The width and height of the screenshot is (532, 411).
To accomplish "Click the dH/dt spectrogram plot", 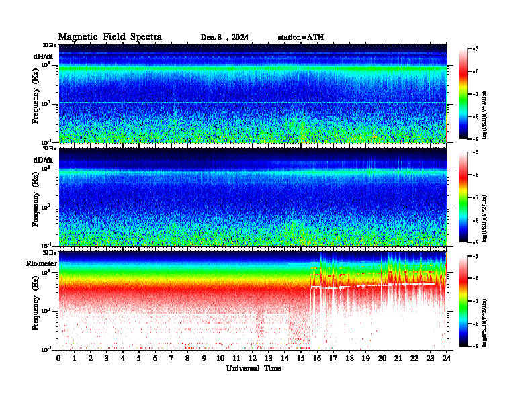I will pyautogui.click(x=253, y=93).
